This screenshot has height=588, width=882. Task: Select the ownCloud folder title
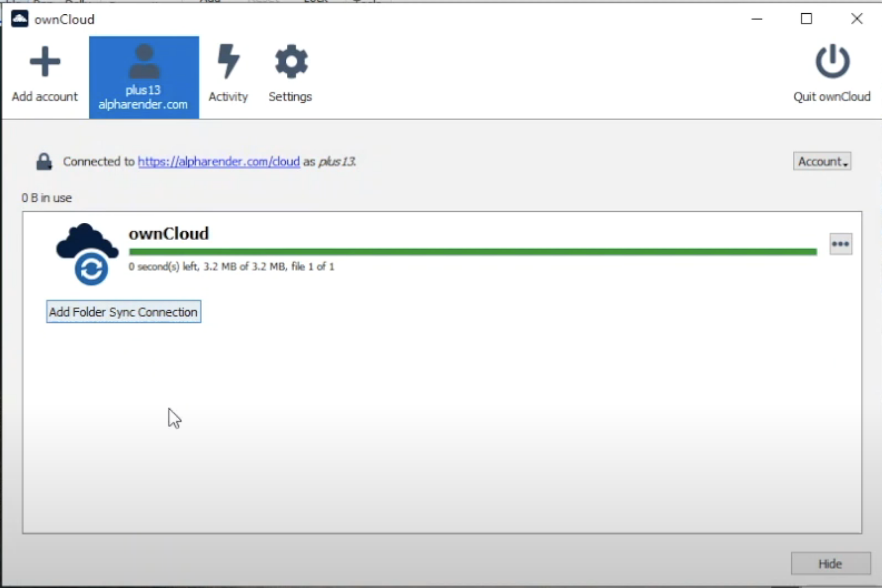[169, 233]
